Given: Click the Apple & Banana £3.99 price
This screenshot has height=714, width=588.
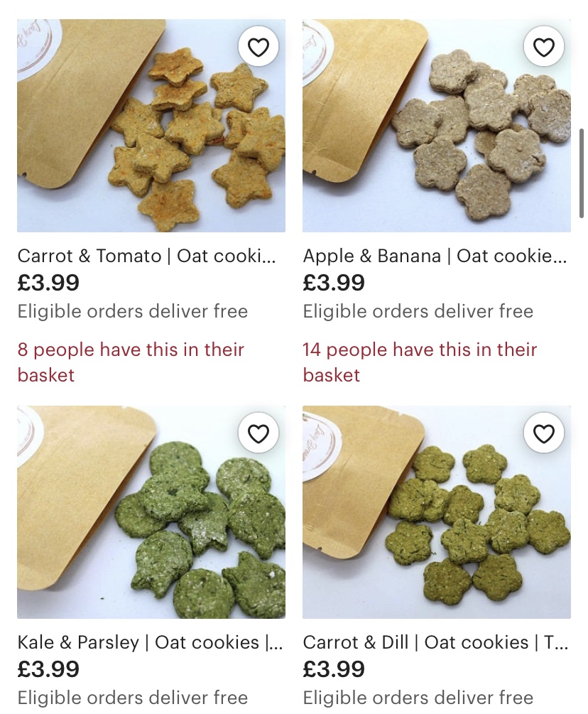Looking at the screenshot, I should (x=334, y=283).
